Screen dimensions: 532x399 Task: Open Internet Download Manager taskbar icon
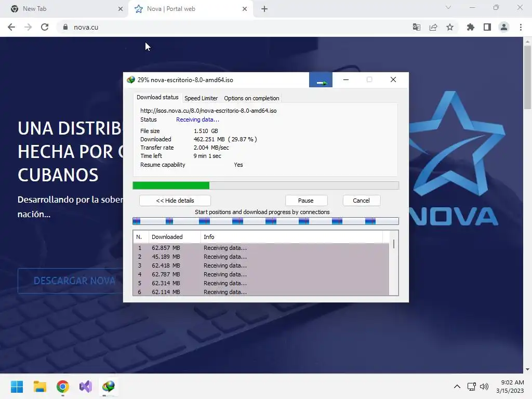(109, 387)
